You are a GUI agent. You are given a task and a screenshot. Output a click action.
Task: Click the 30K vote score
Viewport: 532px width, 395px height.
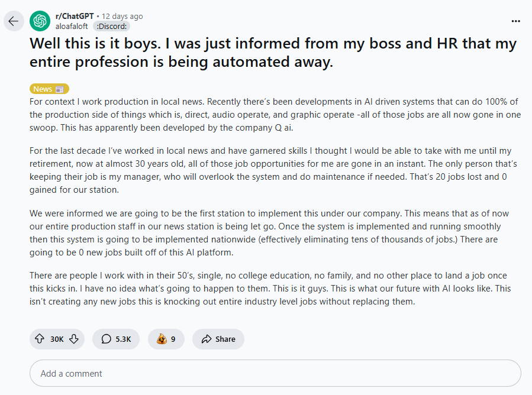(57, 339)
